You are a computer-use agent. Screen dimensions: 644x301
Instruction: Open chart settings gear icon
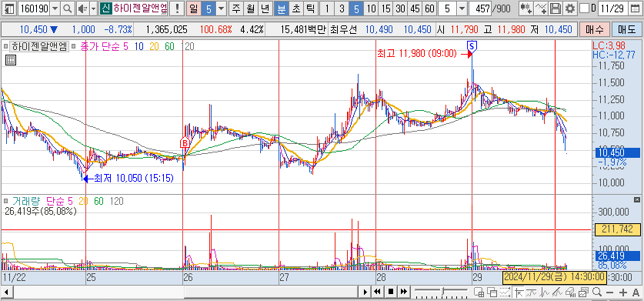click(569, 8)
